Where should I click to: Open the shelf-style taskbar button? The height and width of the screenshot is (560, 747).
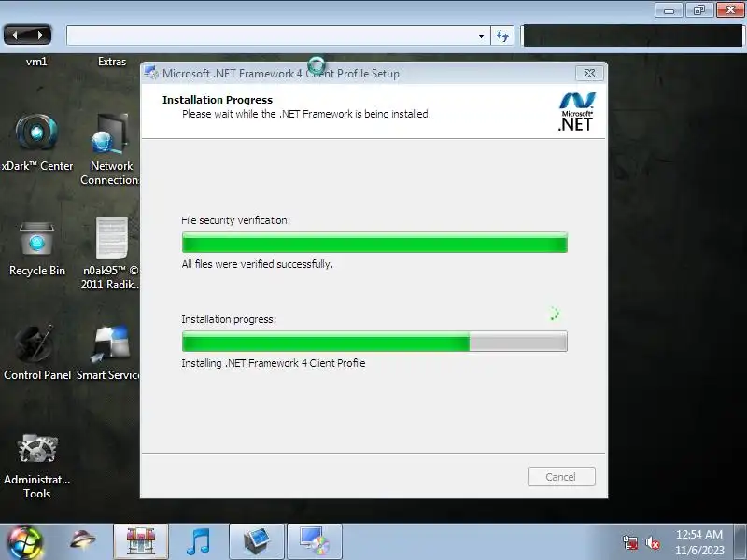pos(141,541)
